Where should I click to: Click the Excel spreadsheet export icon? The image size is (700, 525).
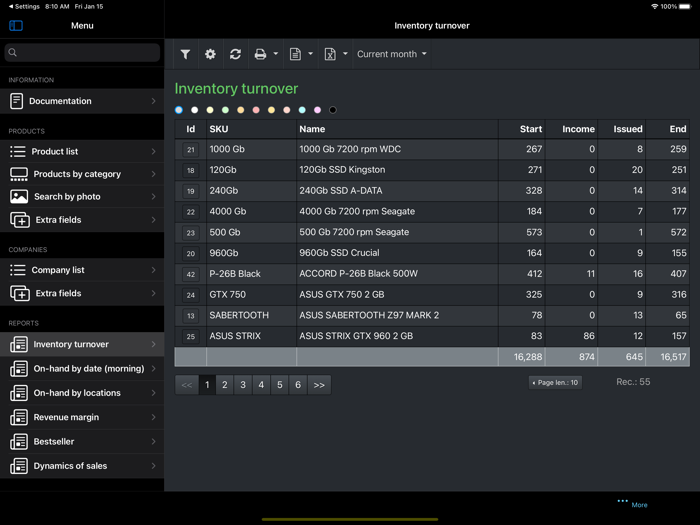pyautogui.click(x=330, y=54)
